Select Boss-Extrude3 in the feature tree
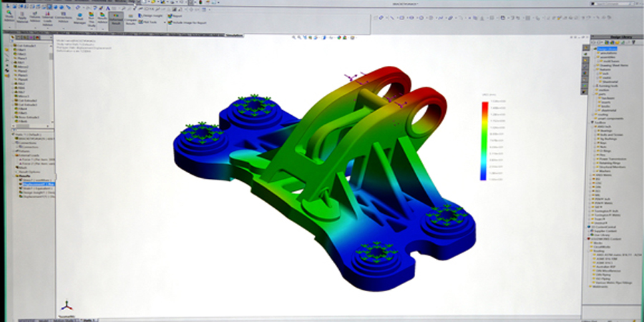Image resolution: width=644 pixels, height=322 pixels. (x=26, y=117)
